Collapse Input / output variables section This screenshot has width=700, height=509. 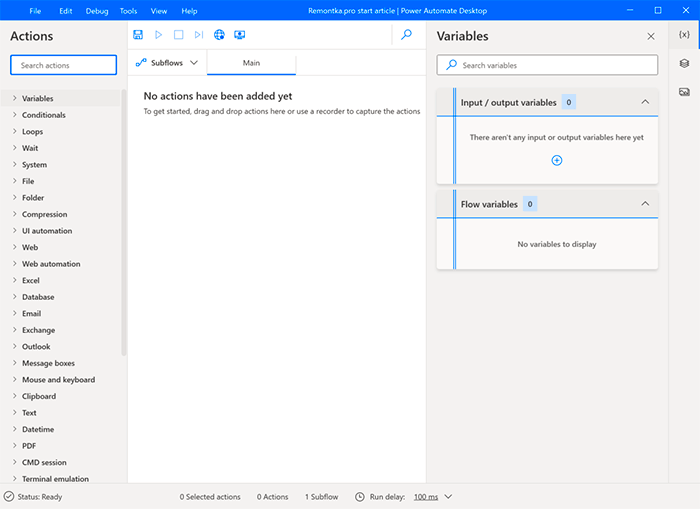pos(645,102)
